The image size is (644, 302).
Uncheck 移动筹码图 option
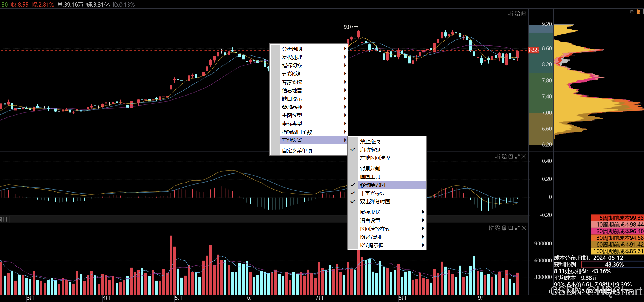click(x=372, y=185)
